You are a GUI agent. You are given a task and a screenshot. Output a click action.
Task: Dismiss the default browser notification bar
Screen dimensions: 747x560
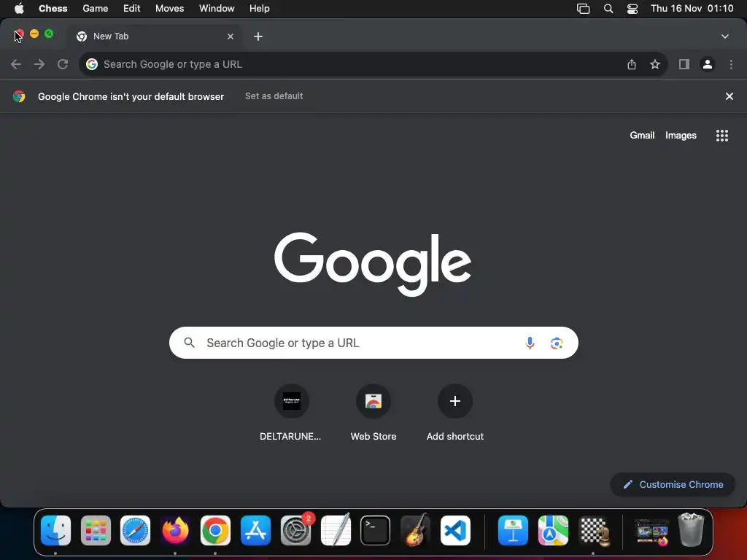[729, 96]
